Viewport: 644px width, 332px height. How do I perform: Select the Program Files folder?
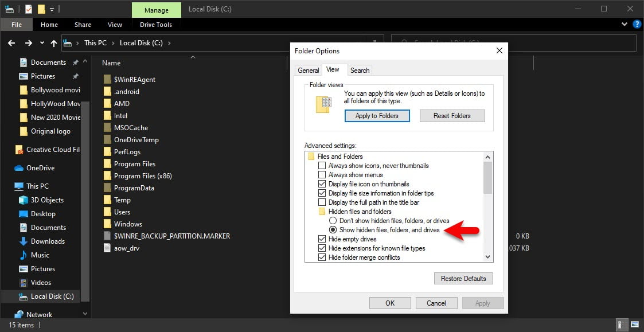130,163
